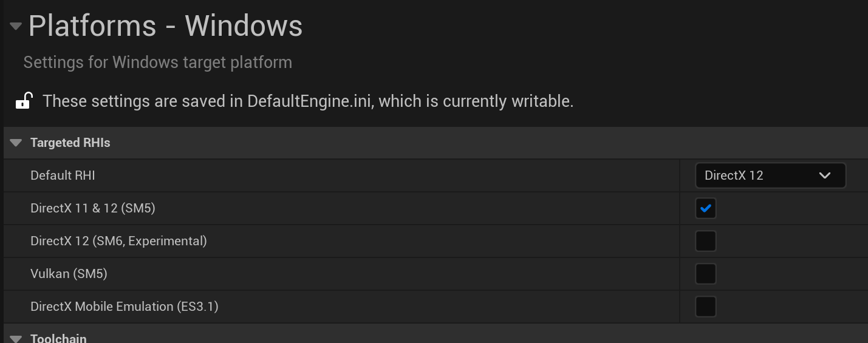Click the Vulkan (SM5) property label
868x343 pixels.
pos(69,274)
